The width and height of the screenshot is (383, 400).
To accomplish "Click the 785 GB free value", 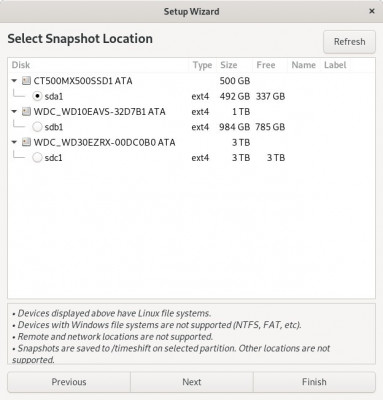I will (x=270, y=127).
